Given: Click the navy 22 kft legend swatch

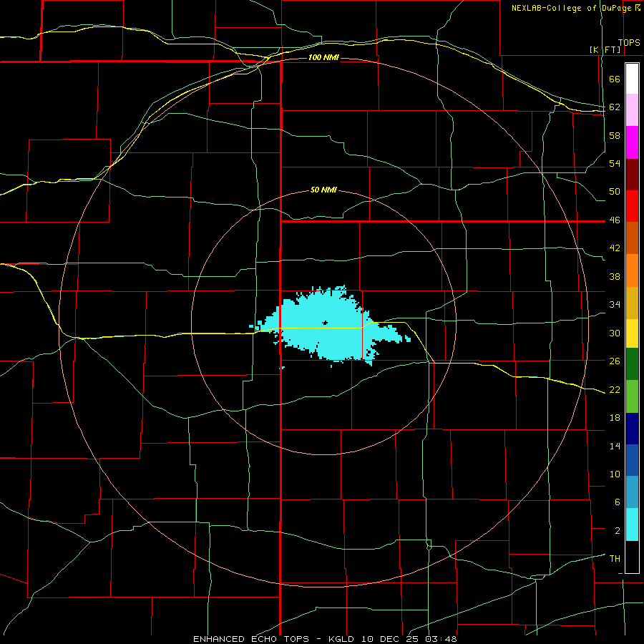Looking at the screenshot, I should [x=632, y=429].
